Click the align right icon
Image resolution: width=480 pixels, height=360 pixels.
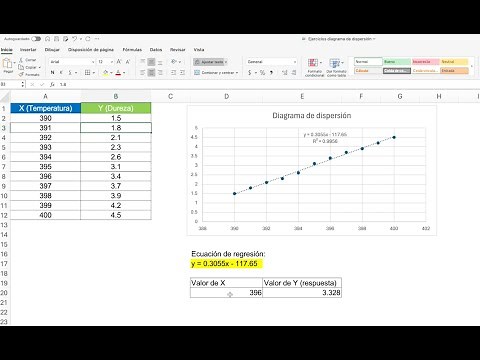(x=160, y=72)
